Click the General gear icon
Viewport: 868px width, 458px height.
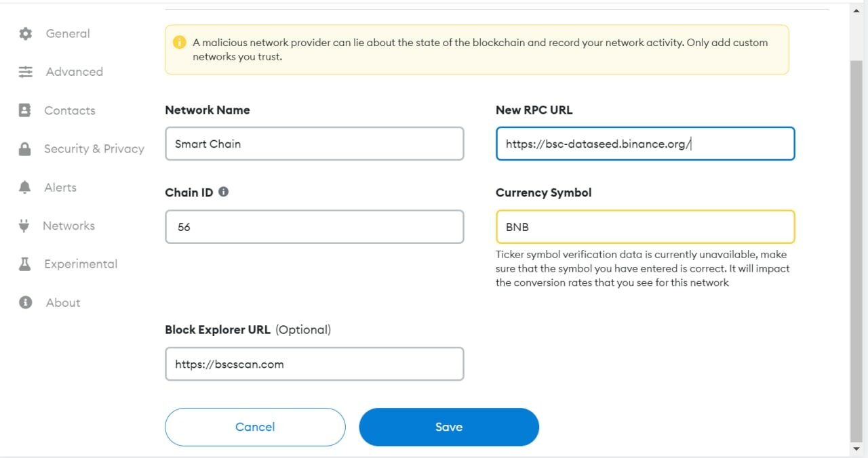pyautogui.click(x=26, y=34)
